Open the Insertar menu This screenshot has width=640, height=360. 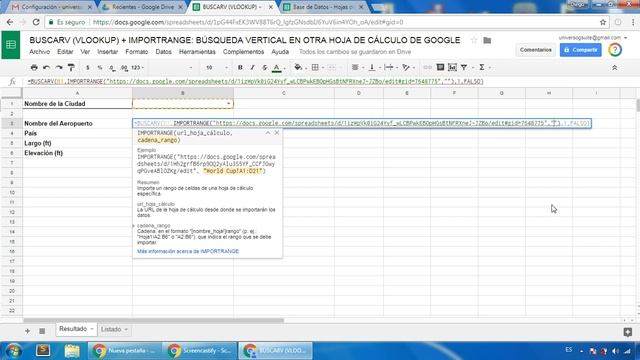(107, 52)
